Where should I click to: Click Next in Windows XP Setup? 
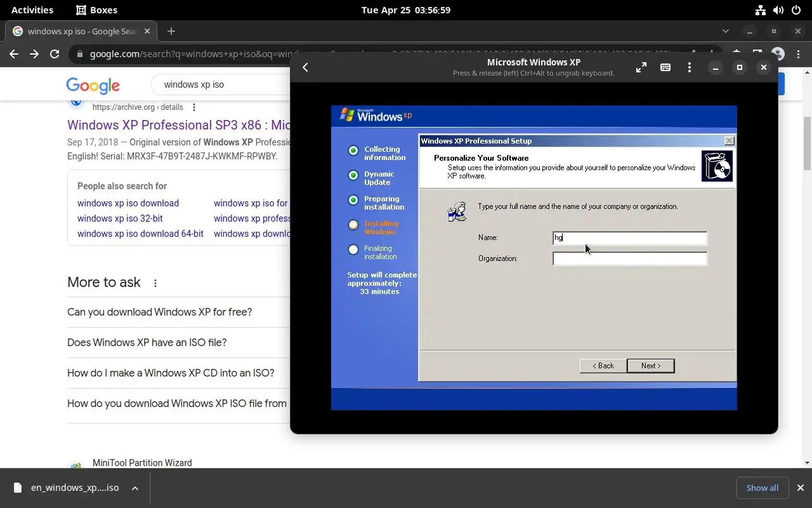(x=650, y=366)
